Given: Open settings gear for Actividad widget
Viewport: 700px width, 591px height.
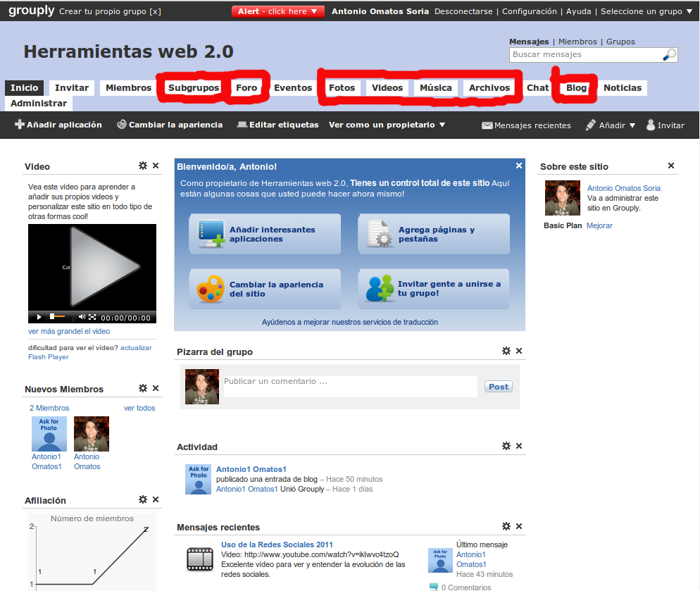Looking at the screenshot, I should click(506, 446).
